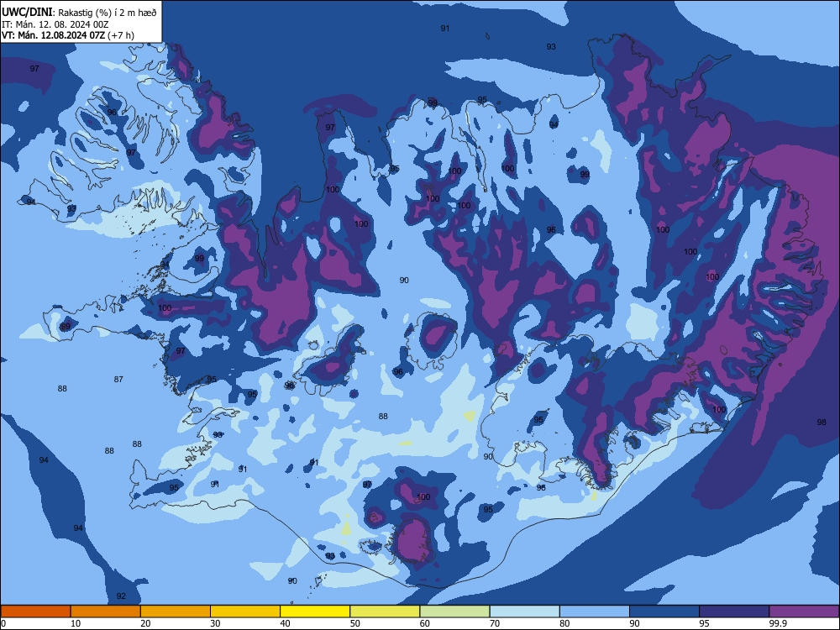
Task: Click the legend tick label '30'
Action: coord(215,623)
